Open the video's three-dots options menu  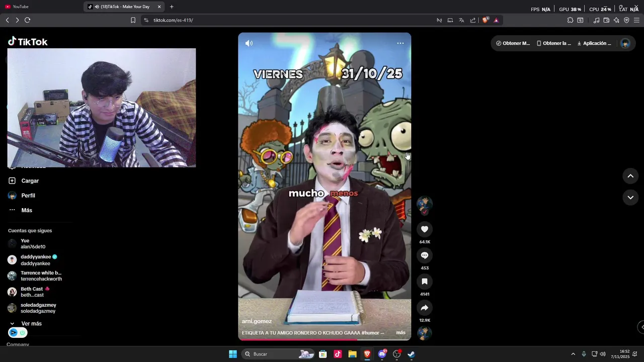pyautogui.click(x=400, y=43)
